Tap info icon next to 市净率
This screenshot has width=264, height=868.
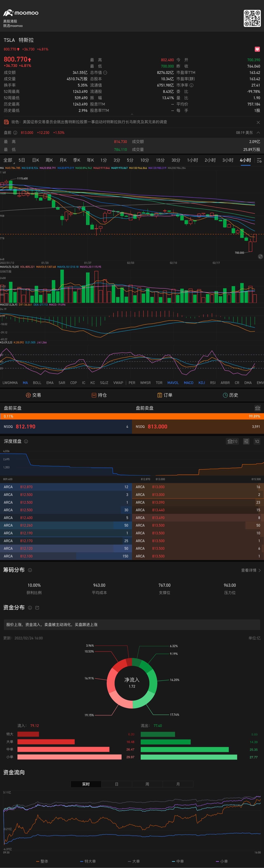click(192, 85)
